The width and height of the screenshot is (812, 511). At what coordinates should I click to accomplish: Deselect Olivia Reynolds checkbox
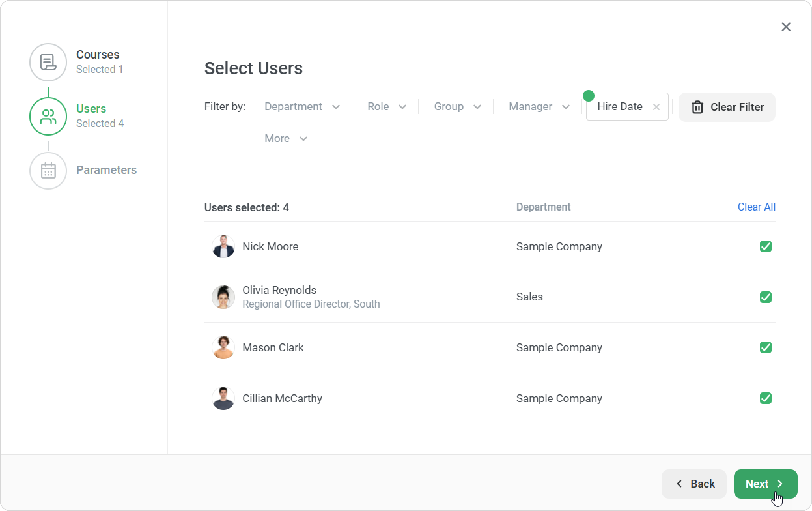point(765,297)
